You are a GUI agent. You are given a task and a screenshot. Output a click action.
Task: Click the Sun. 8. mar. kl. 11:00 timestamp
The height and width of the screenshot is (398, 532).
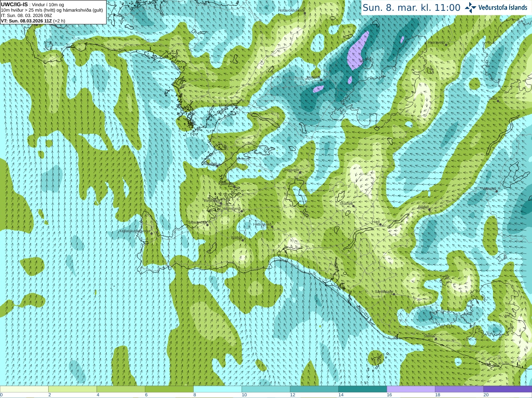click(x=411, y=7)
